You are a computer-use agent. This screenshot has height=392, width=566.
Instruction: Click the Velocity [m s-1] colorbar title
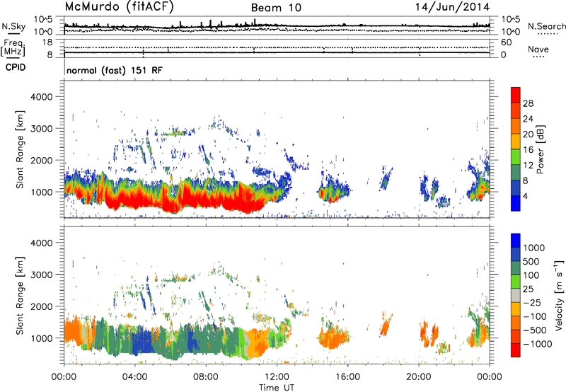click(x=560, y=295)
